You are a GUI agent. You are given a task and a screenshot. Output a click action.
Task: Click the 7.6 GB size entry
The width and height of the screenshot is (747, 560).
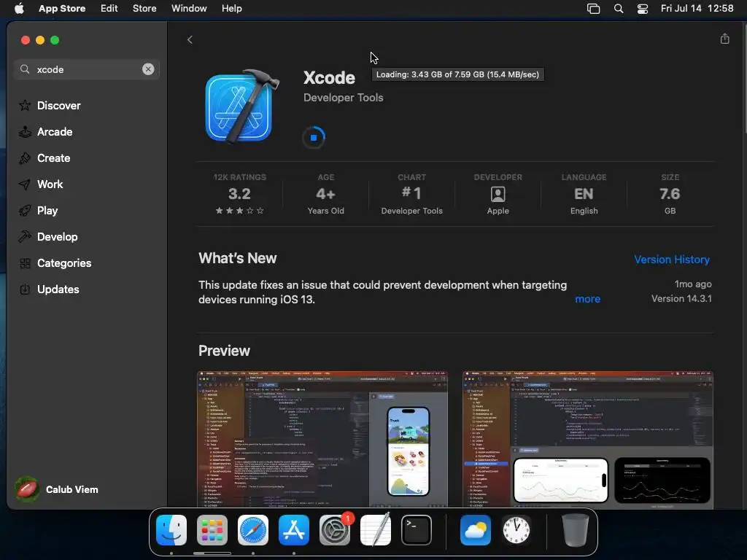tap(670, 194)
